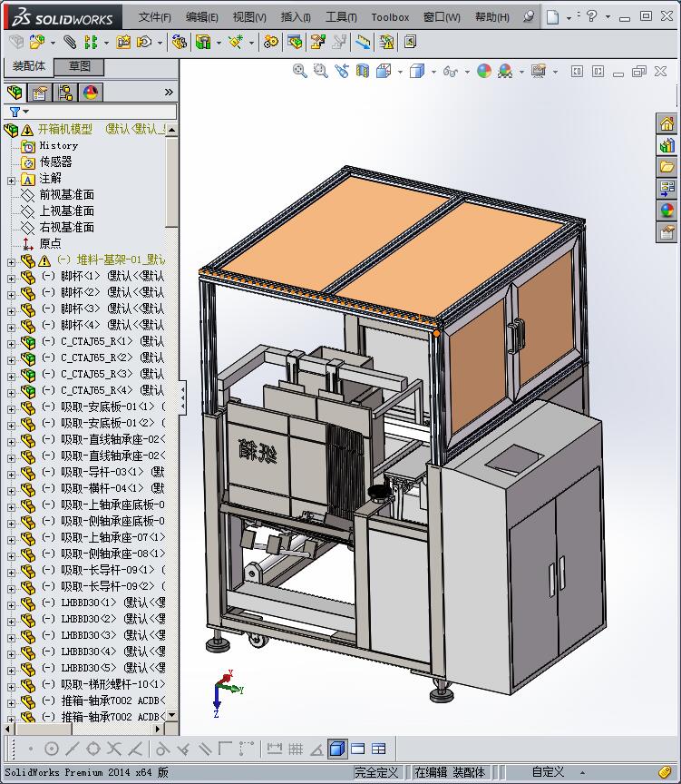
Task: Switch to the 草图 tab
Action: coord(79,66)
